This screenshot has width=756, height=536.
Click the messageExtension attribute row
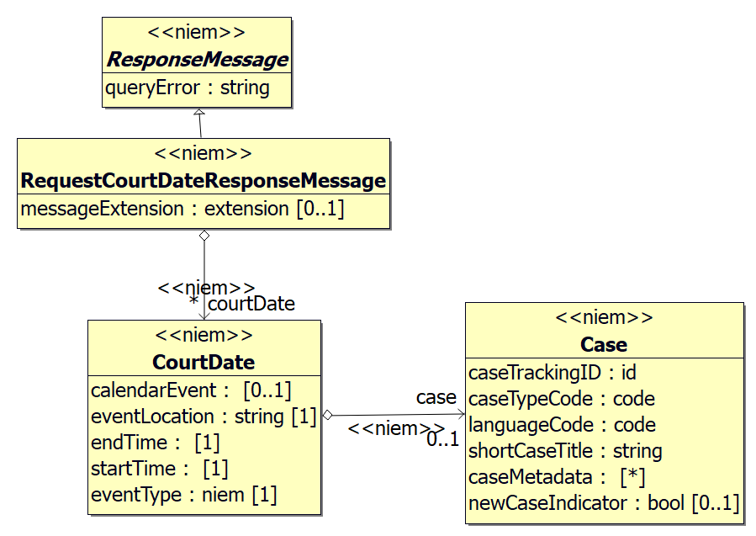coord(182,209)
